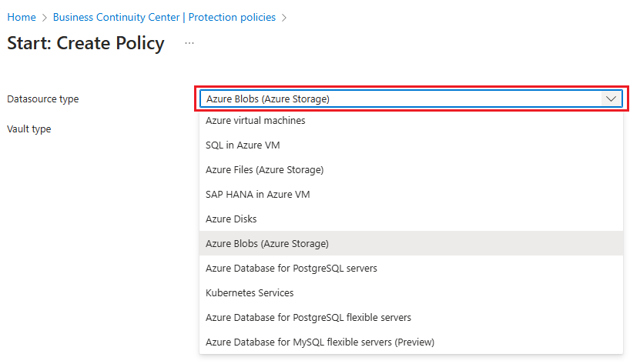Select Azure Files (Azure Storage) option
The width and height of the screenshot is (640, 364).
click(264, 170)
